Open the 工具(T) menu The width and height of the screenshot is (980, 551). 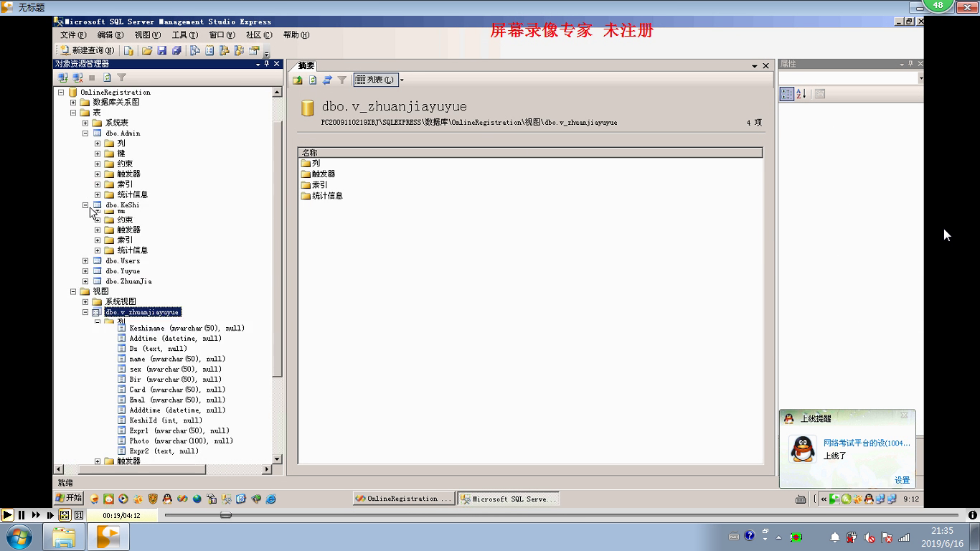pyautogui.click(x=184, y=34)
